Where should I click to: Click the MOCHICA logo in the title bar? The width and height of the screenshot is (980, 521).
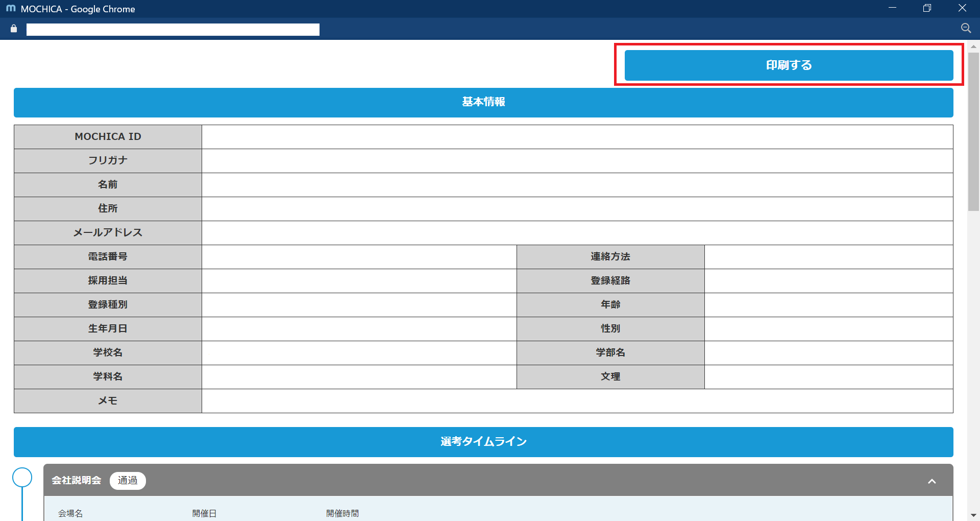[x=11, y=9]
